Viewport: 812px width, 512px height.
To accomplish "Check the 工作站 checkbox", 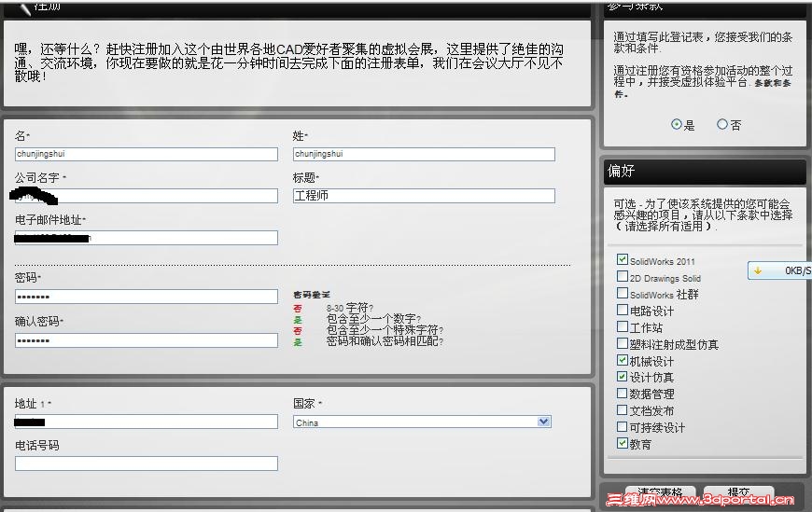I will pyautogui.click(x=623, y=326).
